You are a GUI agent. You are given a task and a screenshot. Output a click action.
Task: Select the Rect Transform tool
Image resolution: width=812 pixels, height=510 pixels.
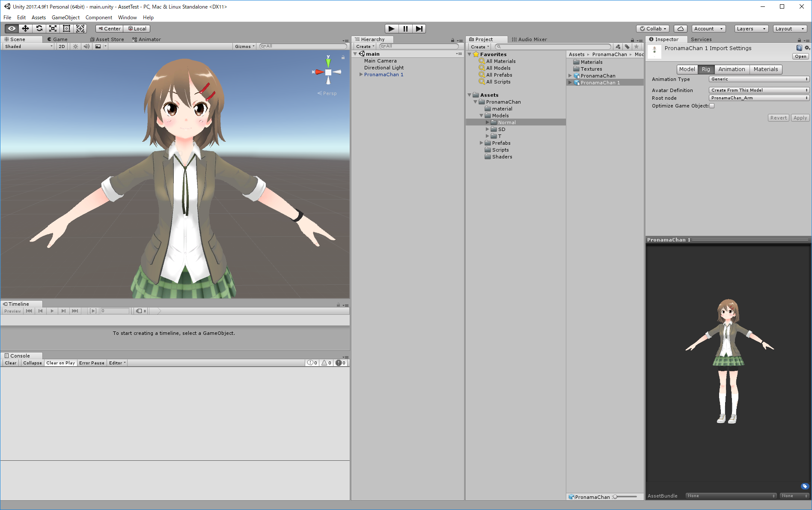pyautogui.click(x=67, y=29)
